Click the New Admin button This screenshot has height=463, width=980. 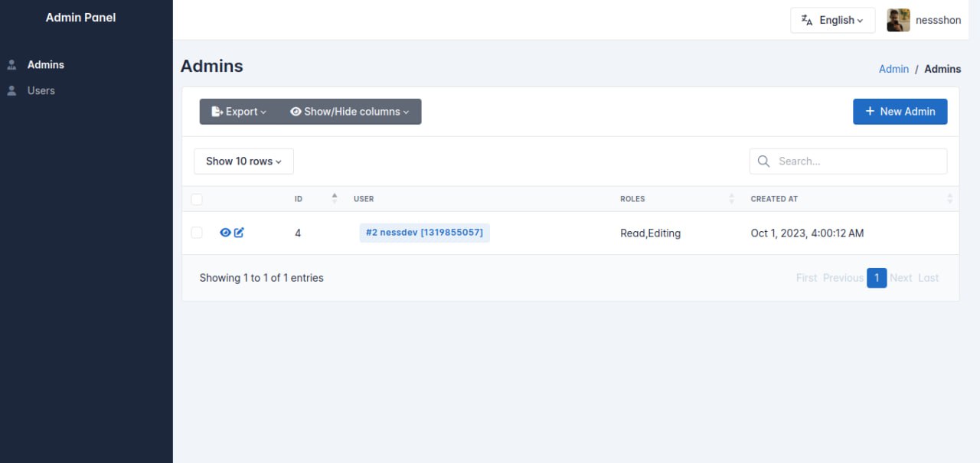pos(900,111)
